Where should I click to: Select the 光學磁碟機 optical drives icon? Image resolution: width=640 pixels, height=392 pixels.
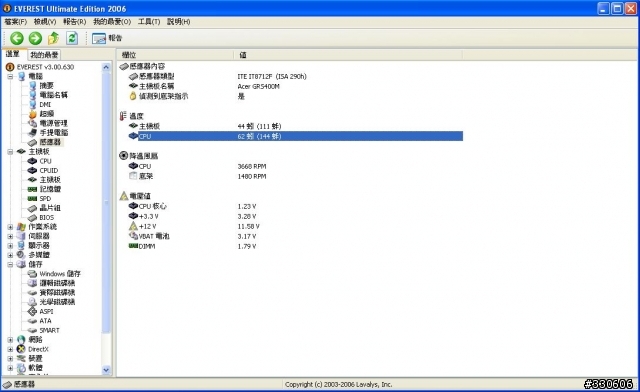click(x=32, y=302)
